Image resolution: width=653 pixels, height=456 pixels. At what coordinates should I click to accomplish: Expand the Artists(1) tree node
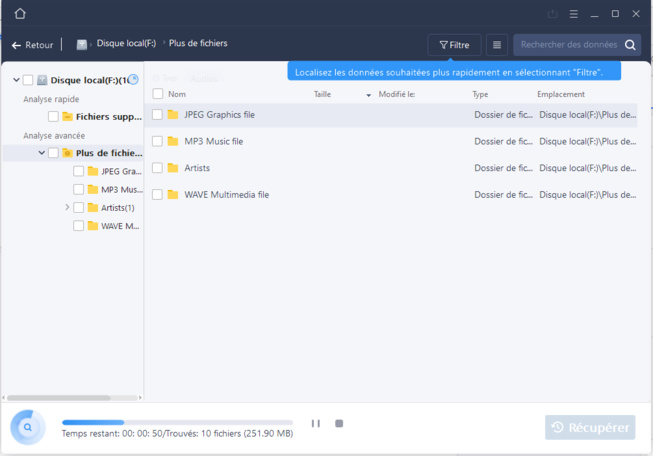67,207
